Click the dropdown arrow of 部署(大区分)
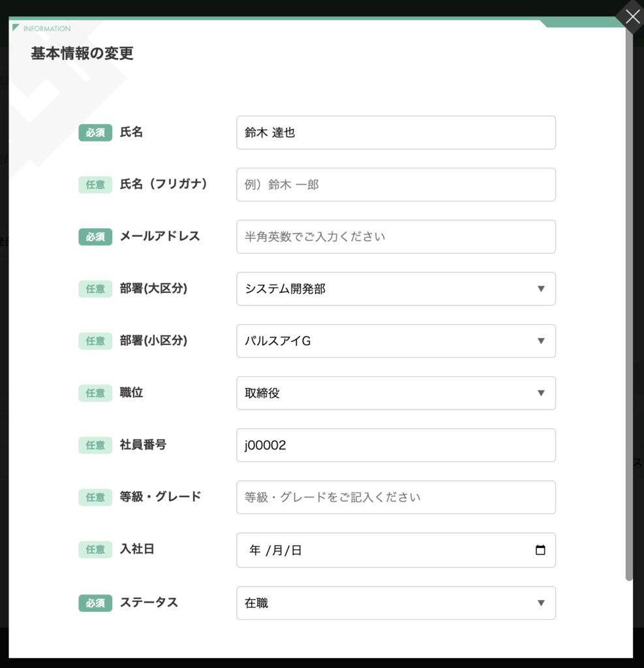The height and width of the screenshot is (668, 644). pos(541,289)
